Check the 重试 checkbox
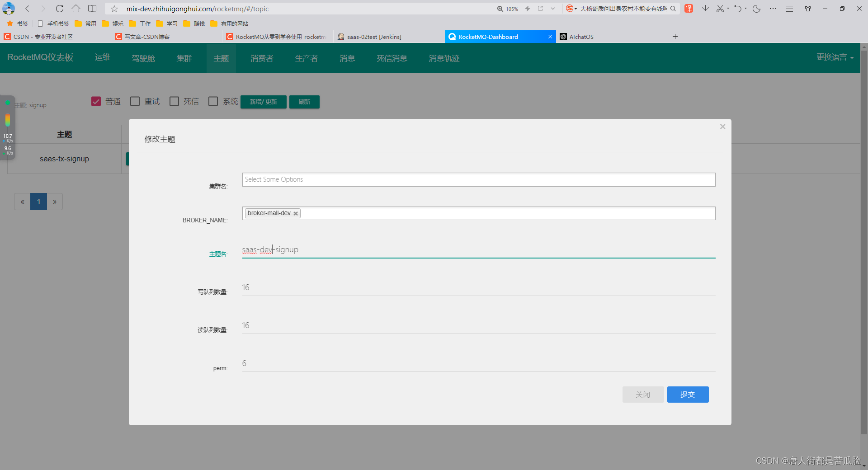Viewport: 868px width, 470px height. [x=135, y=101]
